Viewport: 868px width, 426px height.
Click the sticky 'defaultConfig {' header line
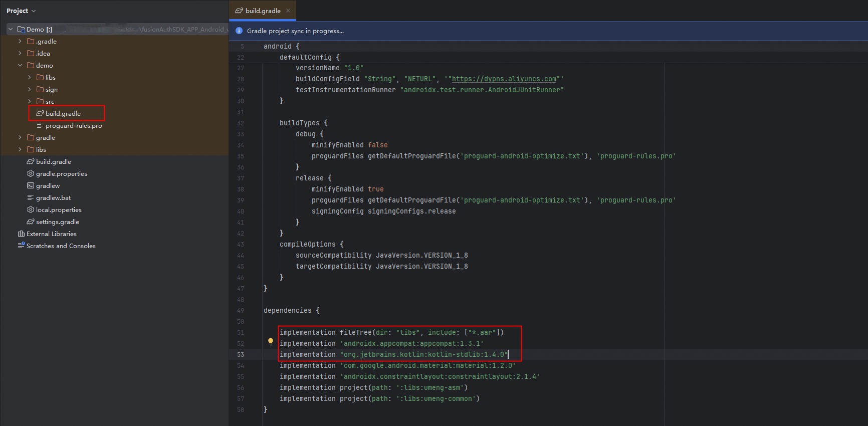[x=310, y=57]
